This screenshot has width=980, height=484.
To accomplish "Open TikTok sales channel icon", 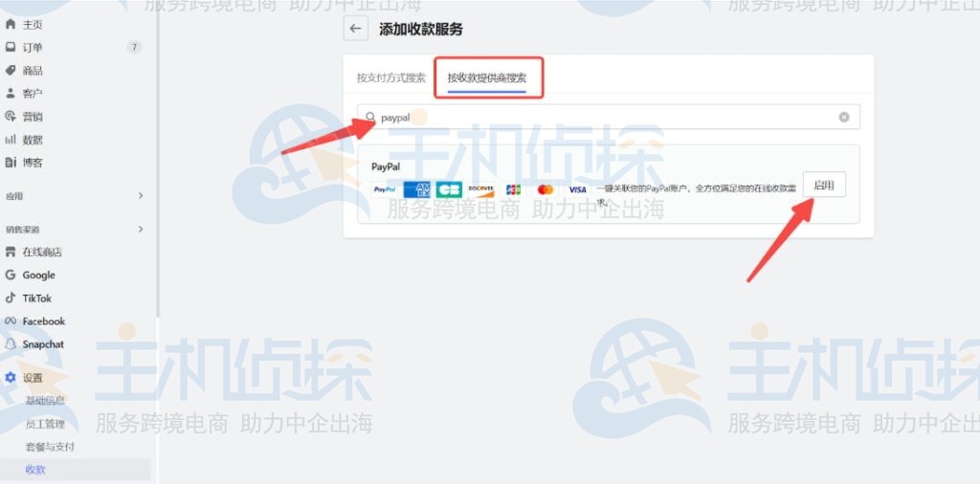I will coord(11,297).
